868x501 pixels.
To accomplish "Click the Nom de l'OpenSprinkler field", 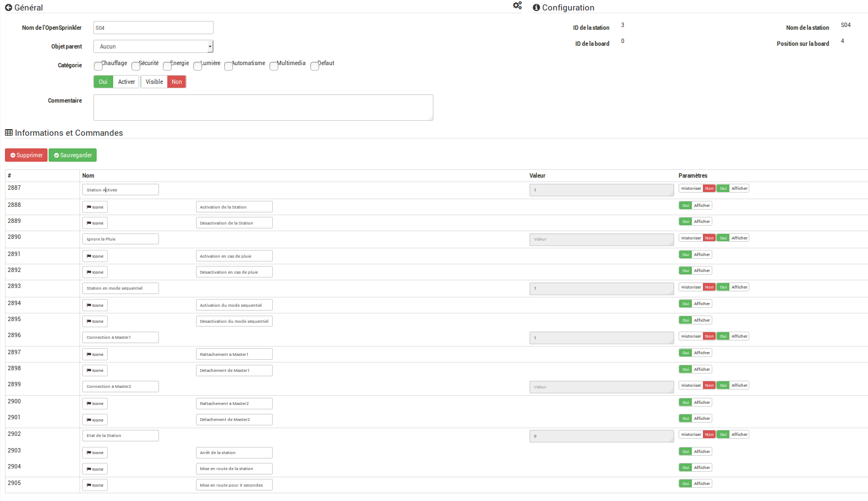I will 154,28.
